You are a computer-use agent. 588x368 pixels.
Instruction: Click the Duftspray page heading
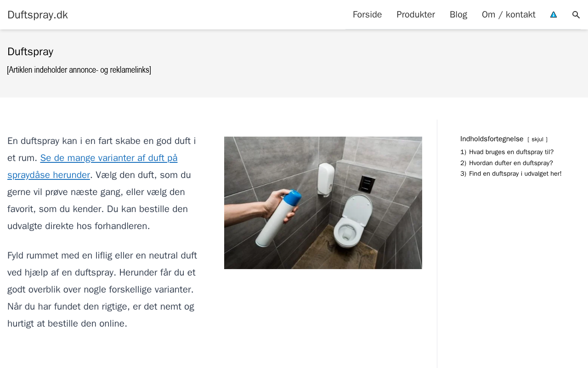pyautogui.click(x=30, y=52)
